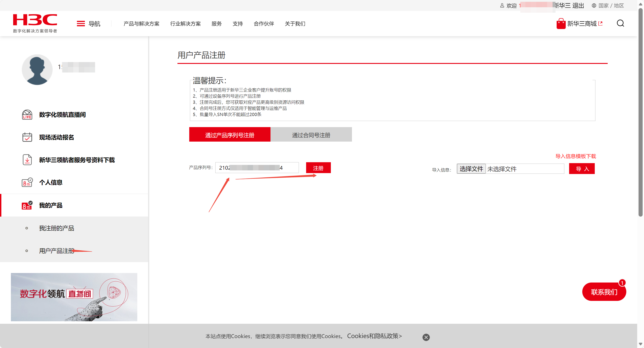Click the 现场活动报名 calendar icon

click(27, 137)
